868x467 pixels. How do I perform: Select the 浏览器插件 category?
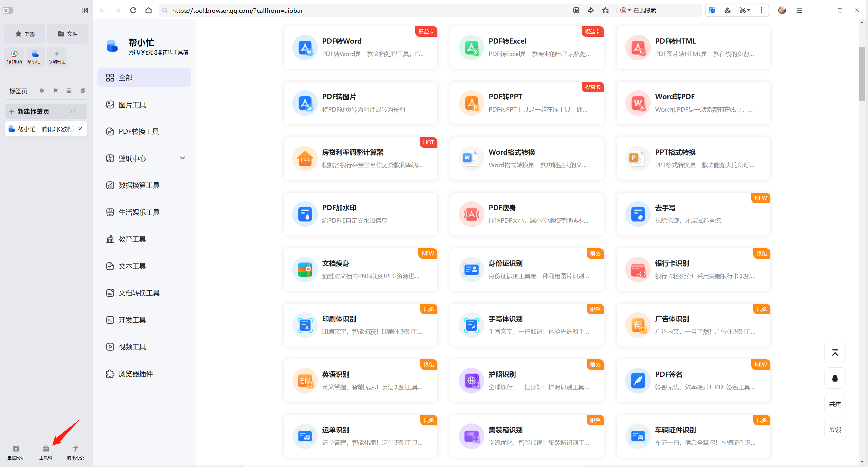[144, 374]
